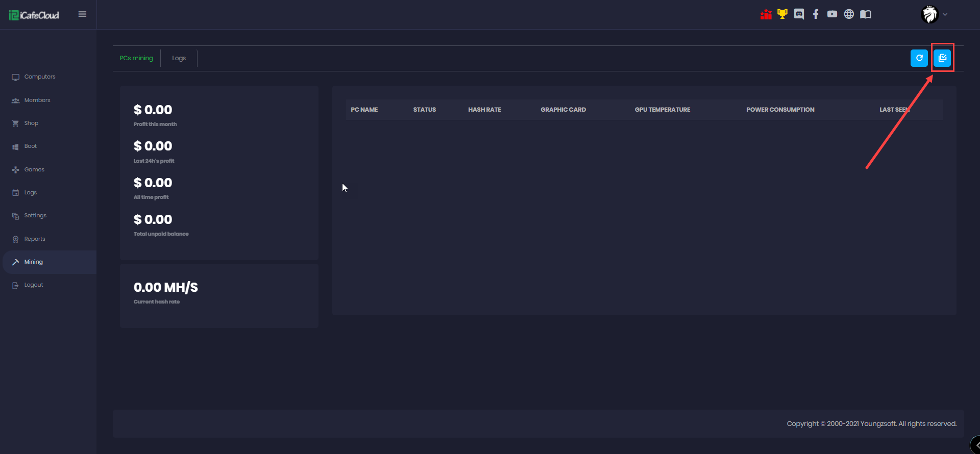Click the refresh button in mining toolbar
The height and width of the screenshot is (454, 980).
click(919, 58)
